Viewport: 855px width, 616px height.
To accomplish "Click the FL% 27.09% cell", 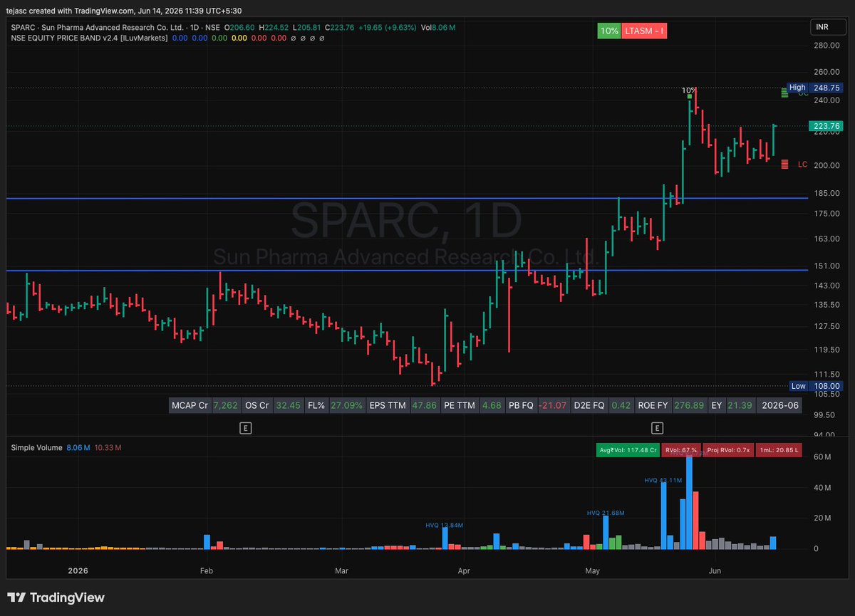I will click(334, 405).
